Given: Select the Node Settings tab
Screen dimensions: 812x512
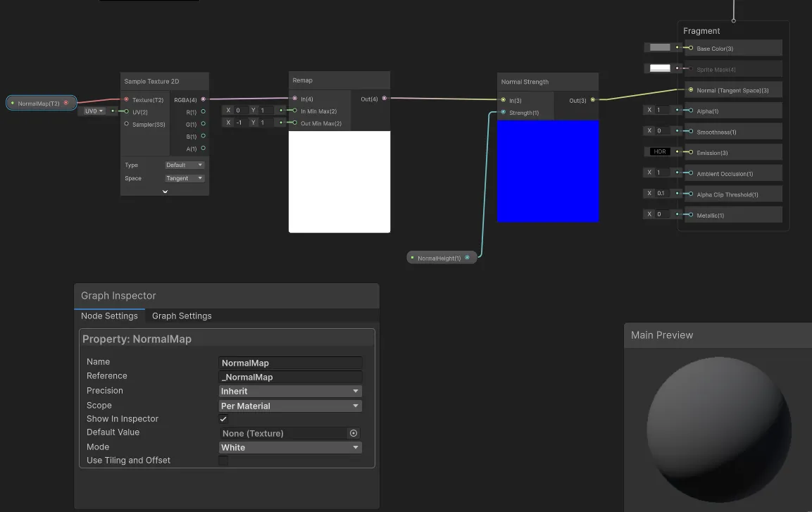Looking at the screenshot, I should point(109,316).
